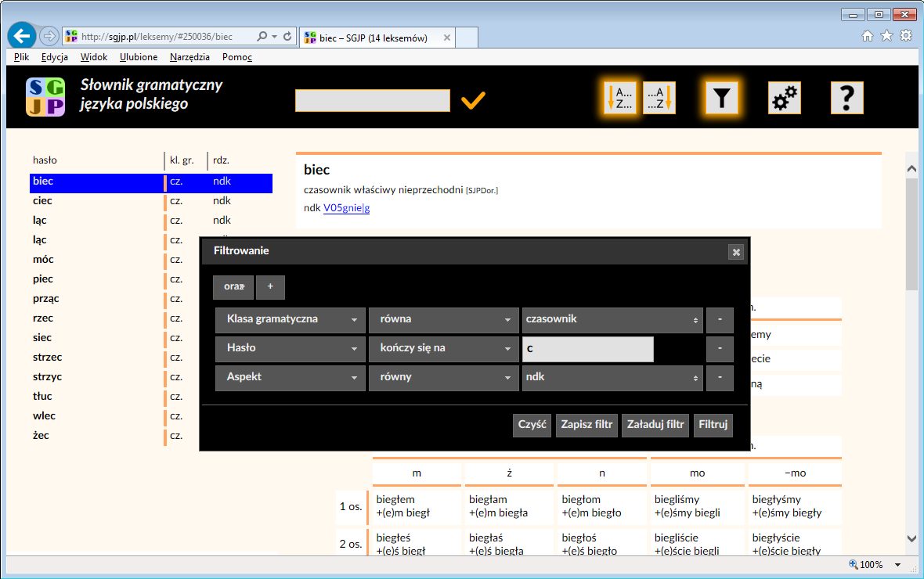Screen dimensions: 924x579
Task: Click the descending sort icon
Action: [x=659, y=99]
